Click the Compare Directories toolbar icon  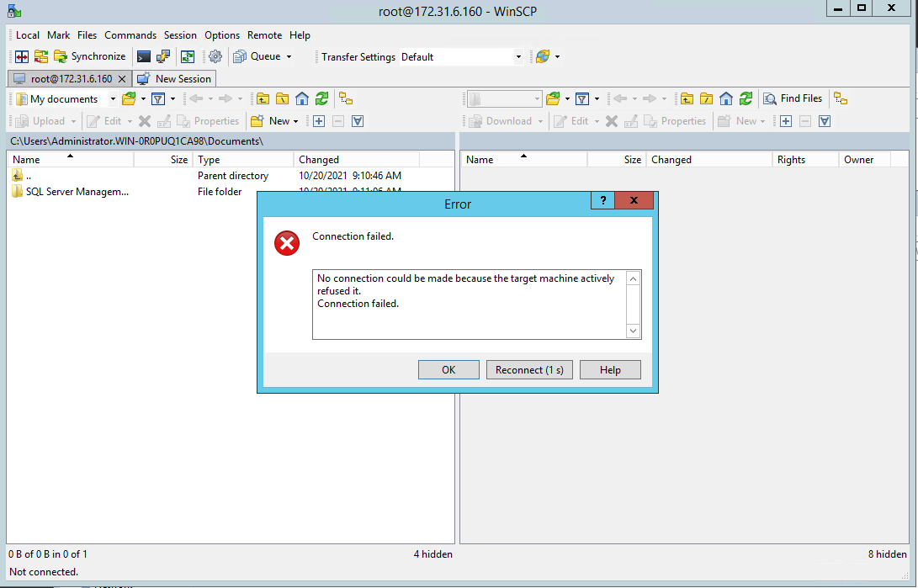[x=22, y=56]
